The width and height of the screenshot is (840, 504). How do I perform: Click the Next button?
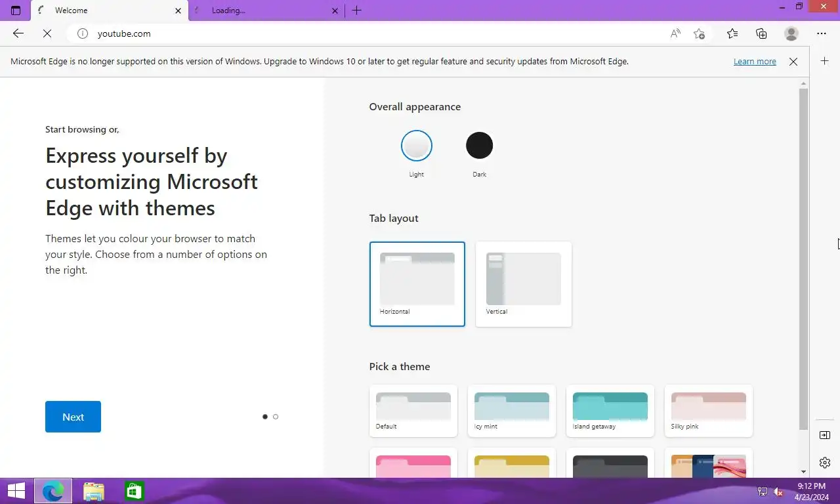click(73, 417)
